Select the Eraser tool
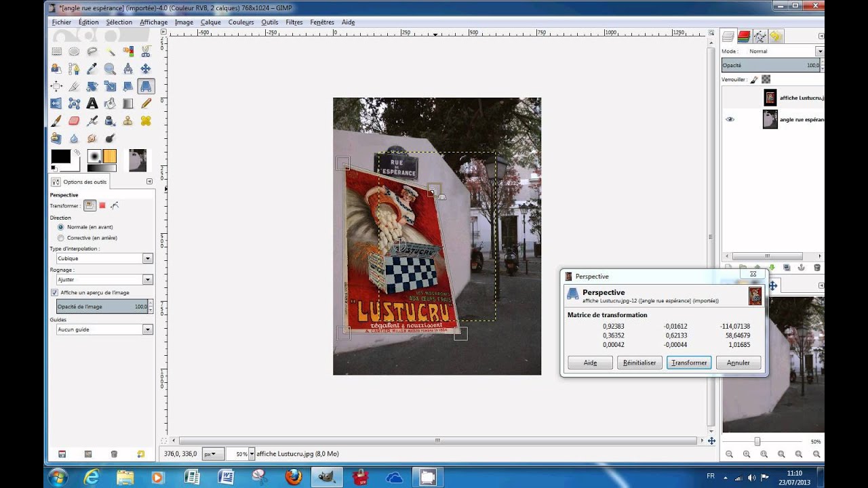868x488 pixels. coord(74,121)
